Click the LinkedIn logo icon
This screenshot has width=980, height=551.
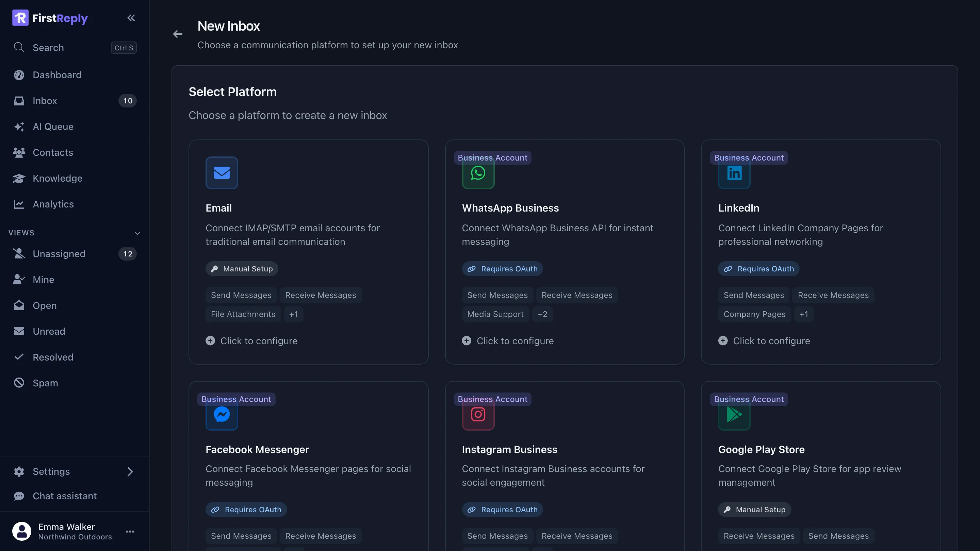[734, 173]
